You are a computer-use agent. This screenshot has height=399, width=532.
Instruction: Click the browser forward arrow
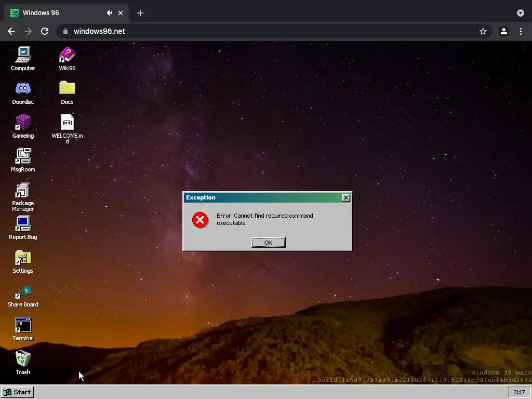click(x=28, y=31)
